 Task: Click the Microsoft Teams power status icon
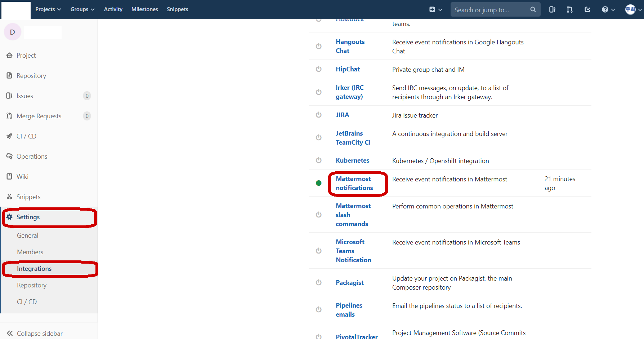[318, 251]
